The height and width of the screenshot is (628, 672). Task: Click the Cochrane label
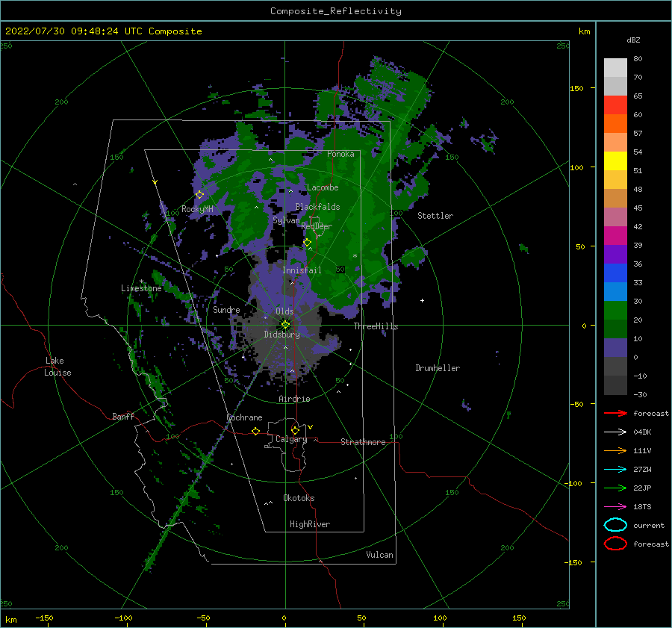[244, 417]
